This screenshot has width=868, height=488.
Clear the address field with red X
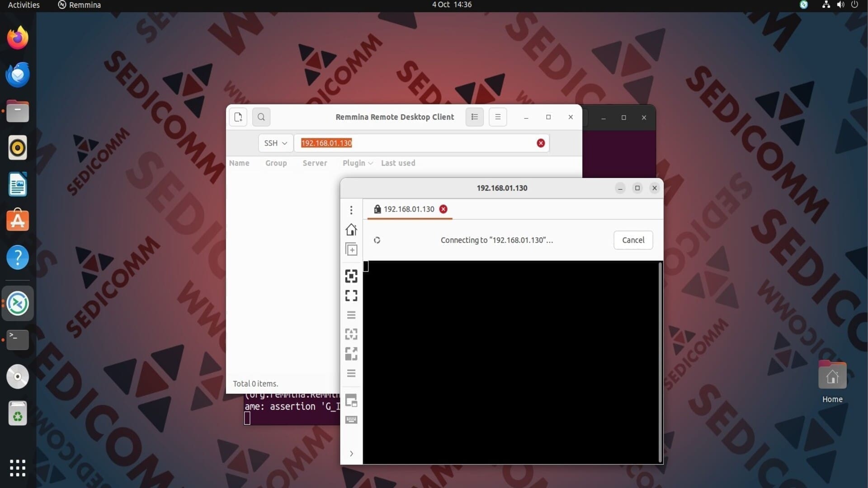coord(541,143)
